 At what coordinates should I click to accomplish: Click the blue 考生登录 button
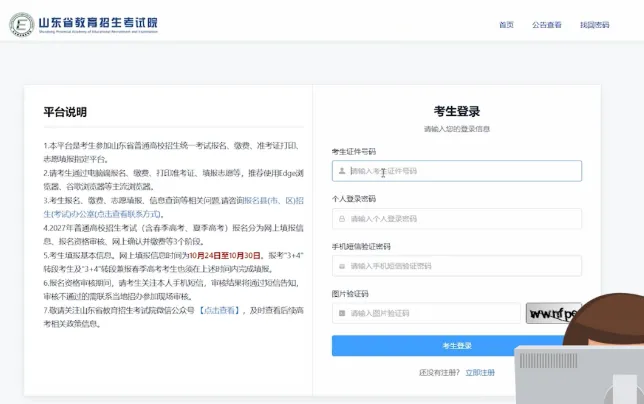[457, 346]
